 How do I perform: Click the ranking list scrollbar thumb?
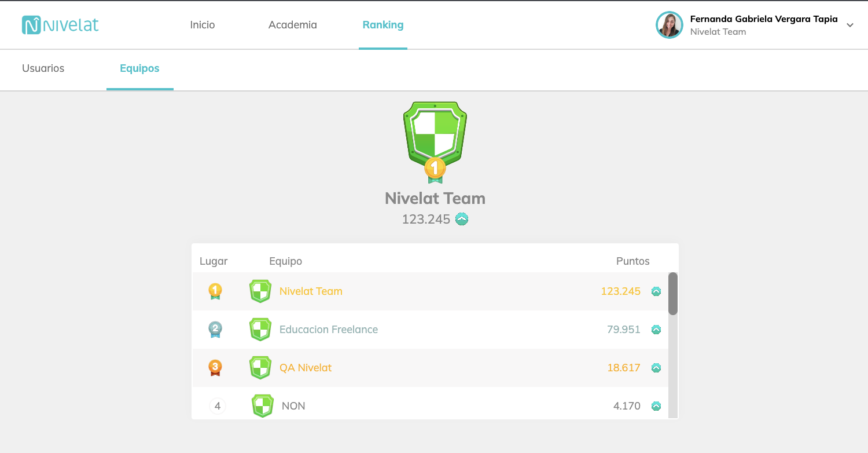[673, 294]
